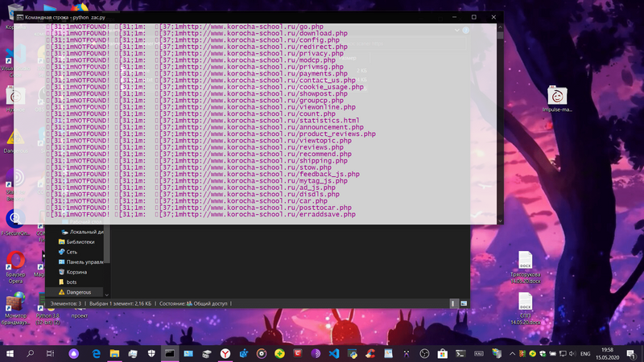Open Opera browser desktop shortcut
The image size is (644, 362).
(x=15, y=262)
